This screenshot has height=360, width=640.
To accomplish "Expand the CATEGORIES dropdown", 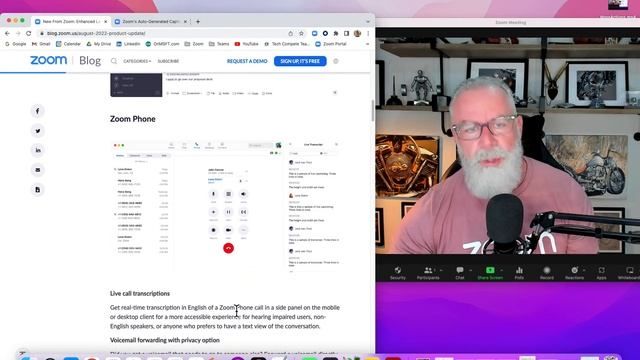I will (x=137, y=61).
